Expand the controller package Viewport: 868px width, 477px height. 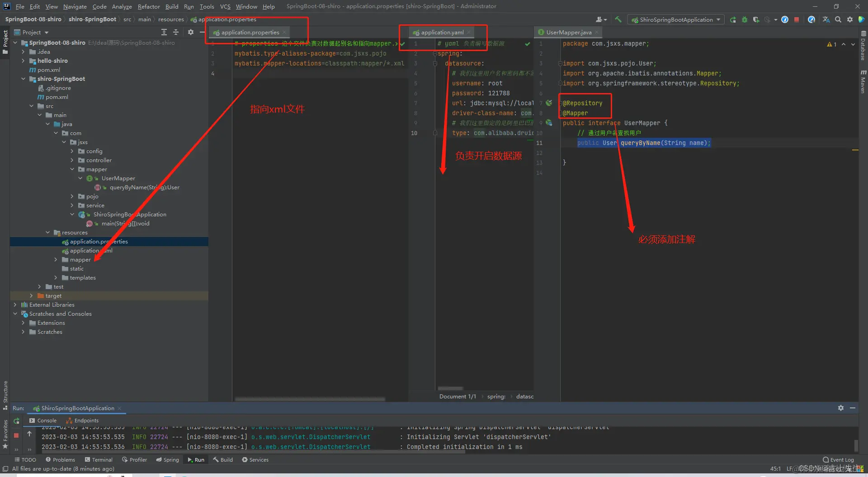pos(72,160)
